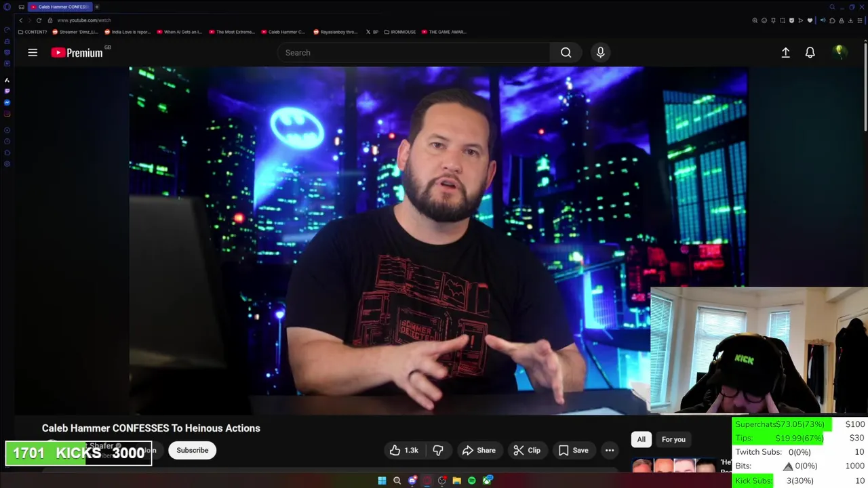Go to the YouTube Premium home logo

(77, 52)
